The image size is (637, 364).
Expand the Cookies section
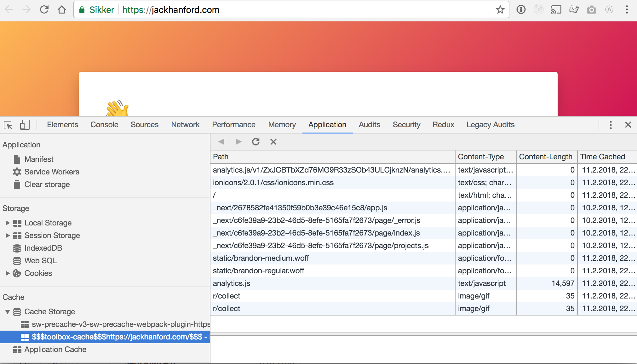[8, 273]
